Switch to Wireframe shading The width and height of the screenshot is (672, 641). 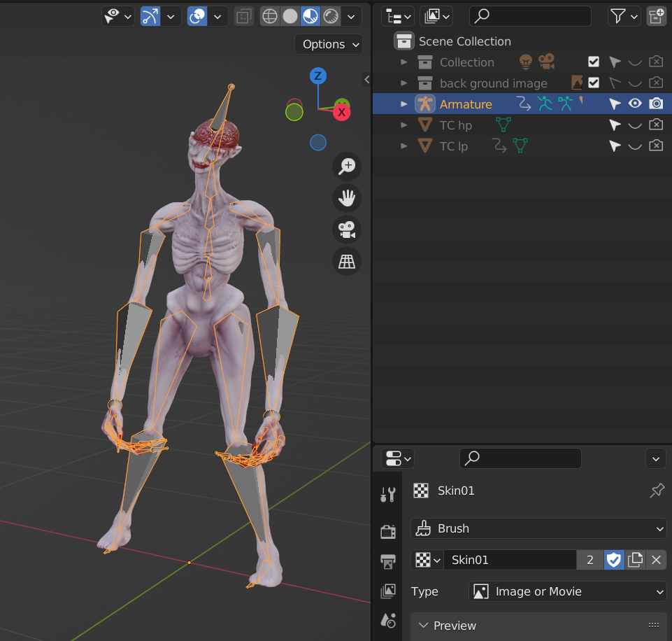[x=270, y=16]
